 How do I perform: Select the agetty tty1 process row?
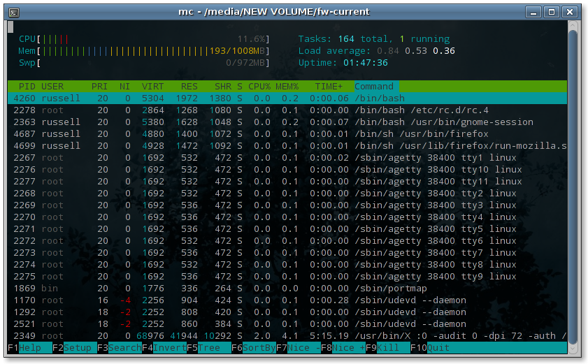pos(287,158)
